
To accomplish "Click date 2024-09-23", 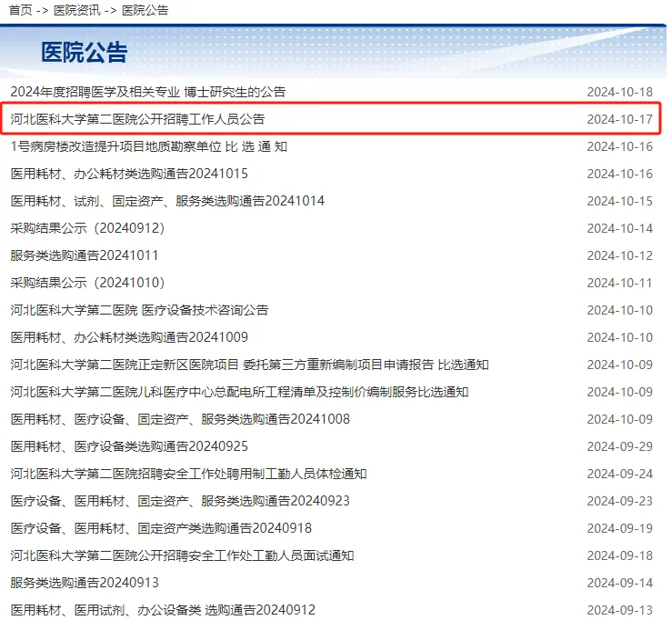I will [620, 501].
